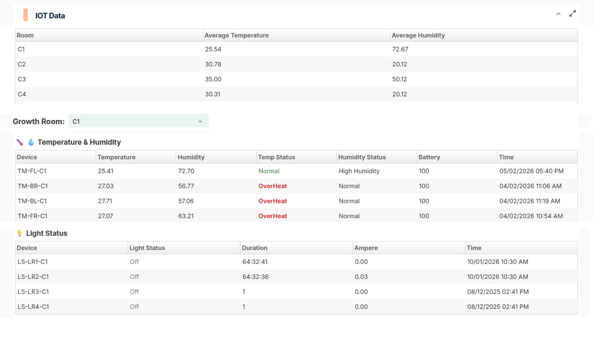The image size is (594, 364).
Task: Click the light bulb icon beside Light Status
Action: [x=19, y=233]
